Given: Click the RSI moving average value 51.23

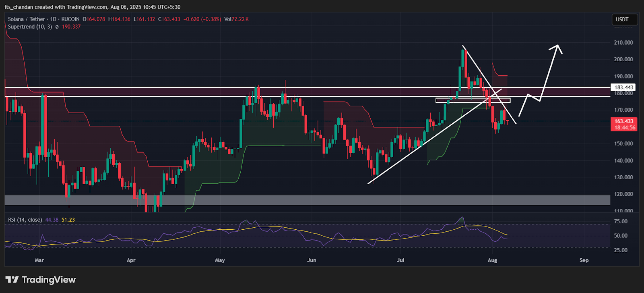Looking at the screenshot, I should click(68, 220).
